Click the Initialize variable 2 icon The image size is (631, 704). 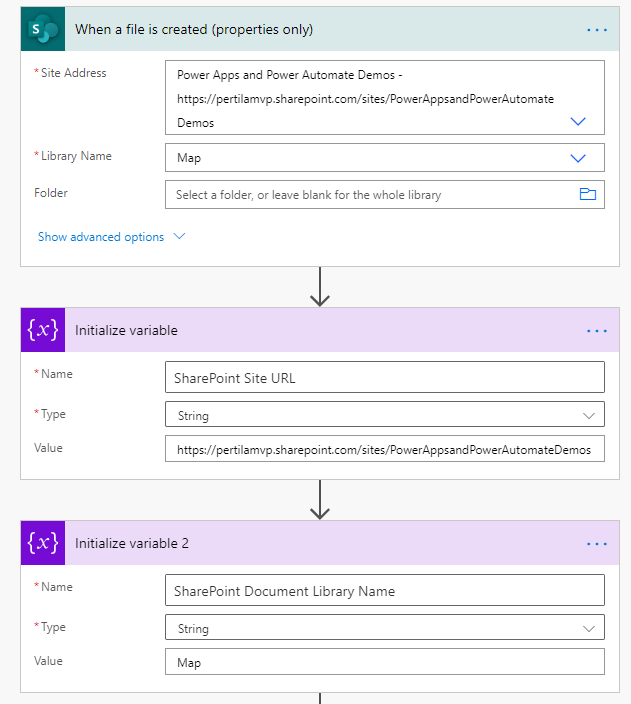43,543
